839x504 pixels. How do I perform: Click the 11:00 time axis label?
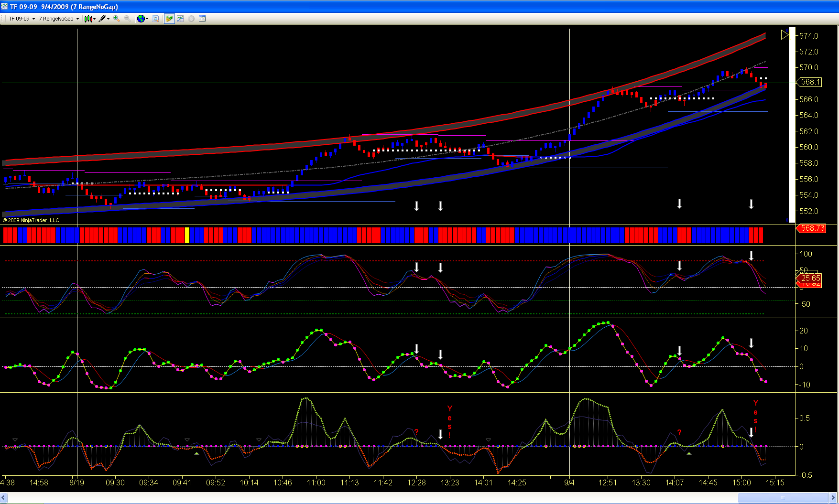(x=316, y=483)
